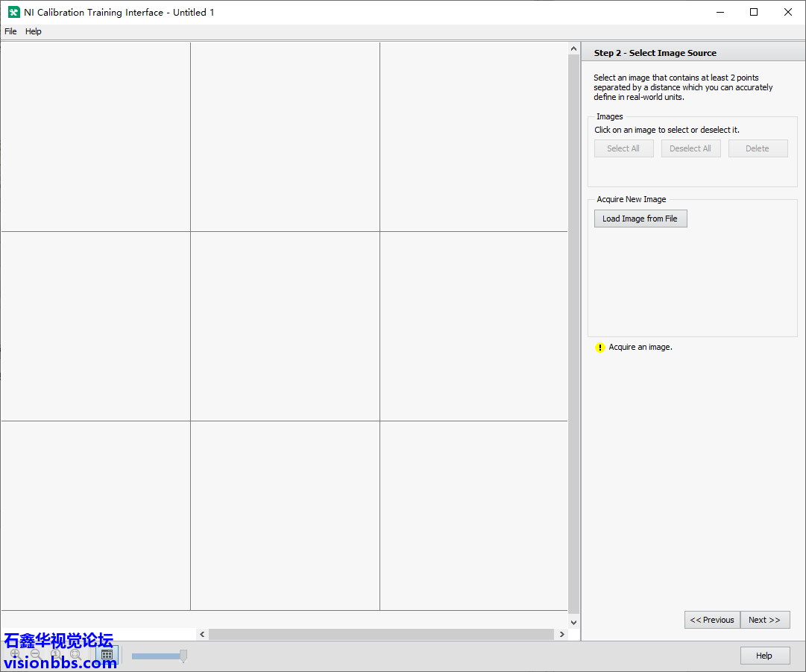Click the zoom in magnifier icon
806x672 pixels.
click(x=15, y=654)
